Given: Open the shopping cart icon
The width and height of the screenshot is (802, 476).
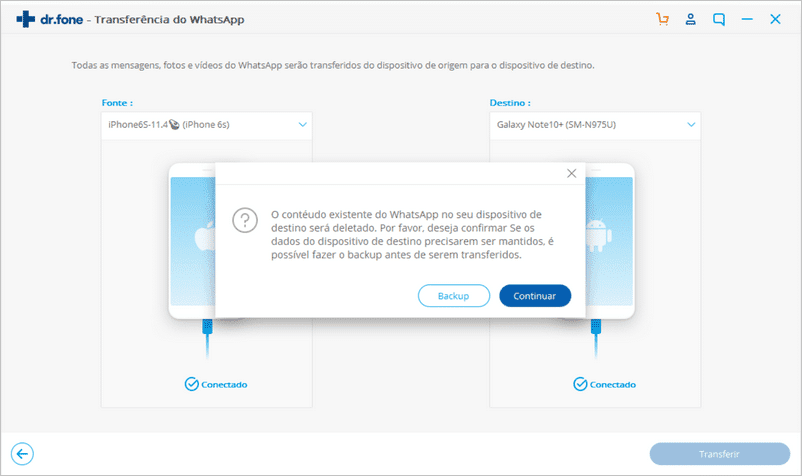Looking at the screenshot, I should 662,19.
